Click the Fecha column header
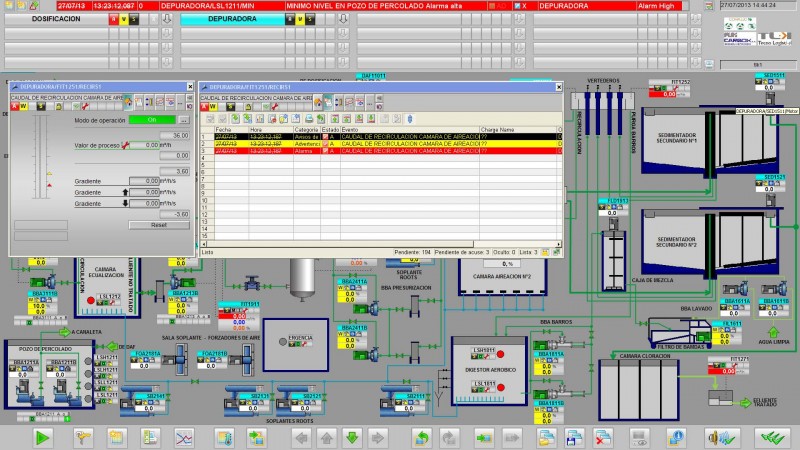This screenshot has width=800, height=450. click(x=231, y=130)
